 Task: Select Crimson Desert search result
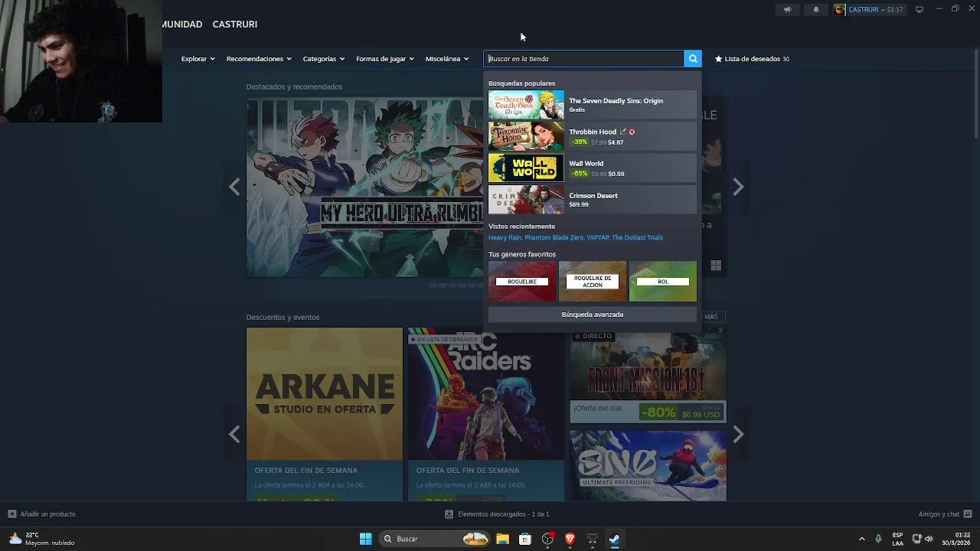coord(593,200)
